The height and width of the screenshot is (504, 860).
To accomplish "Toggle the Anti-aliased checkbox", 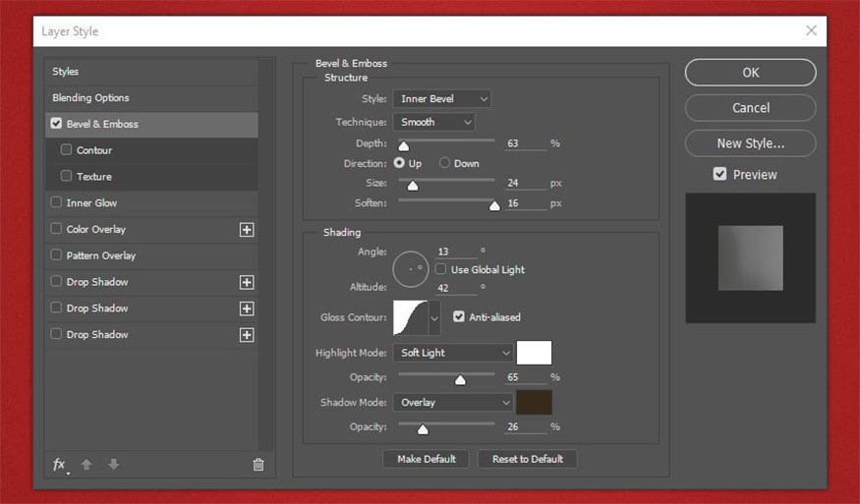I will point(459,317).
